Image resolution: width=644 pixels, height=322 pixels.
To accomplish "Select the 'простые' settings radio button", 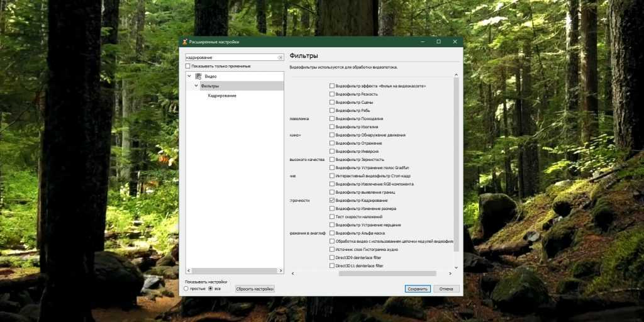I will click(x=186, y=289).
